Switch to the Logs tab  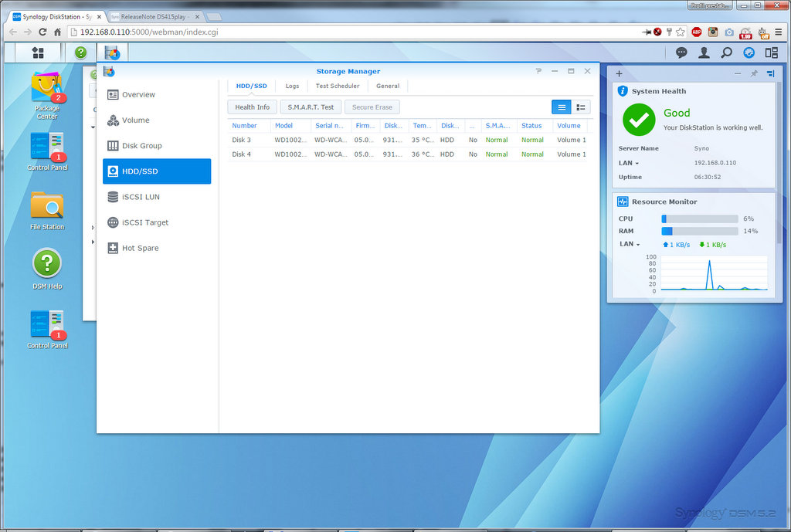tap(292, 86)
